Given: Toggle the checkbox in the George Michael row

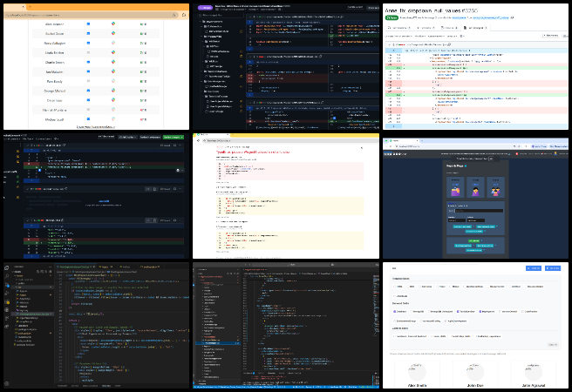Looking at the screenshot, I should pos(88,91).
